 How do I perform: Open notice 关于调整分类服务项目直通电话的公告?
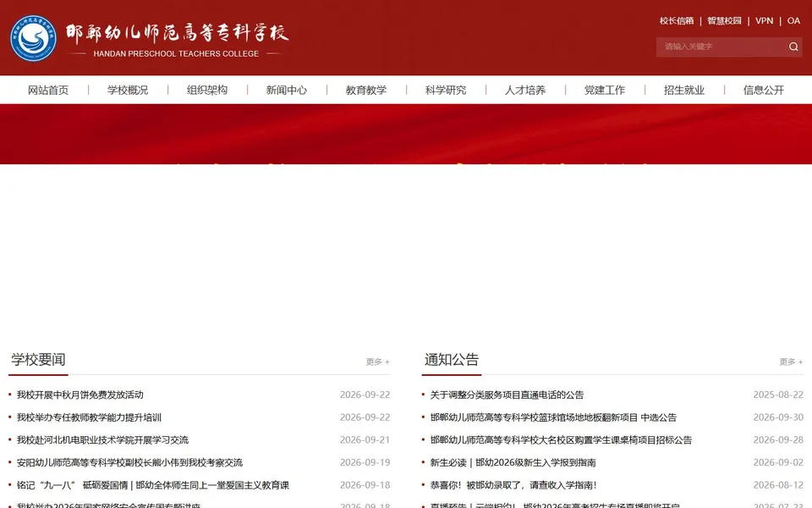[507, 395]
